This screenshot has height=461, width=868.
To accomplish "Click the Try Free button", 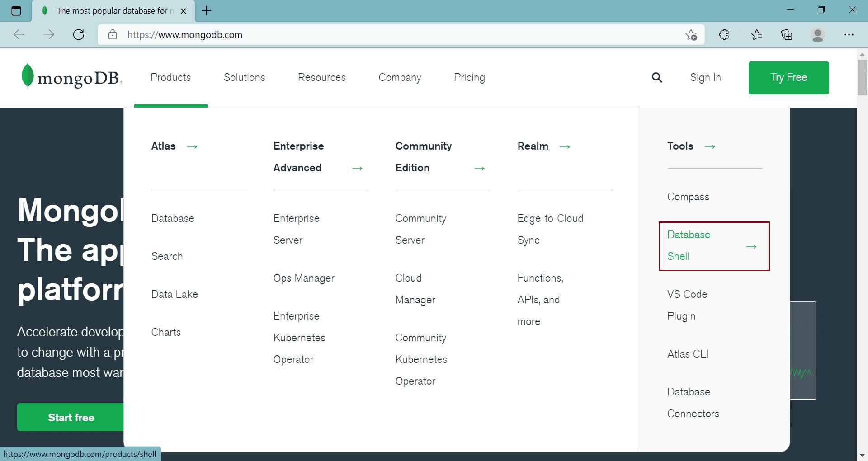I will [788, 77].
